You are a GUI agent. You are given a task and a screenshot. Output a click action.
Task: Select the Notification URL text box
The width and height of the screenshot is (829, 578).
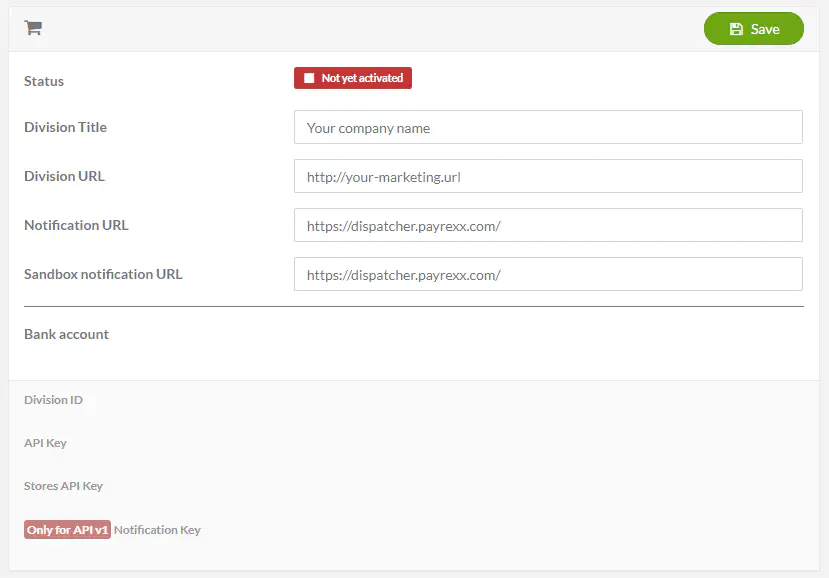(x=548, y=226)
